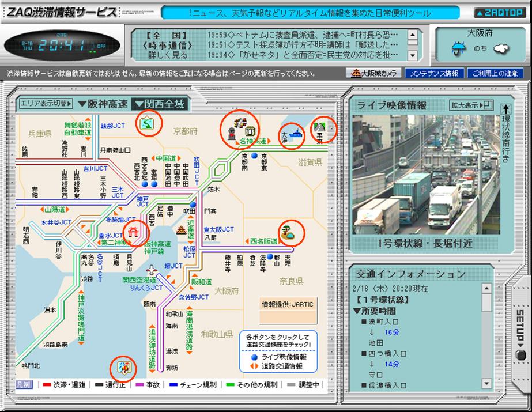This screenshot has height=412, width=532.
Task: Expand the 拡大表示 live video view
Action: pos(471,105)
